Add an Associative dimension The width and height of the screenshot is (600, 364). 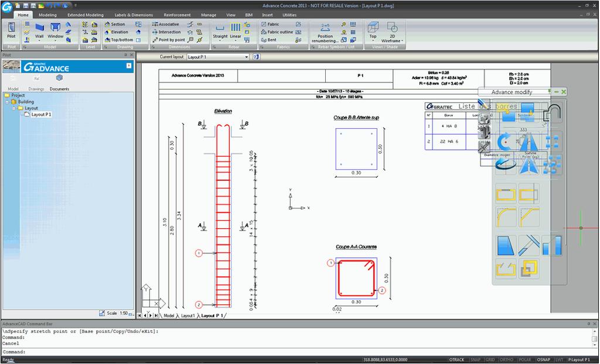coord(165,24)
